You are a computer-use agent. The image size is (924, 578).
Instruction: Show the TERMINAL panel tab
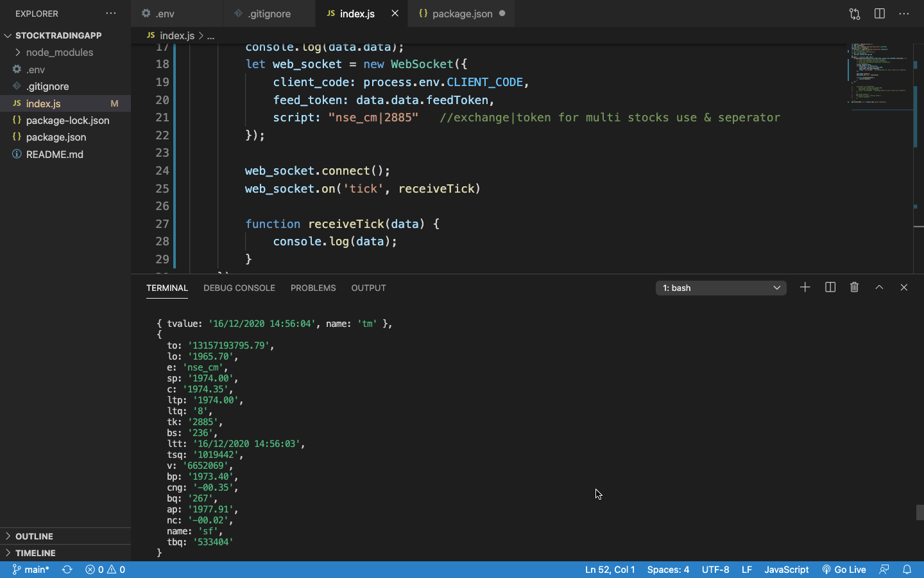[167, 288]
